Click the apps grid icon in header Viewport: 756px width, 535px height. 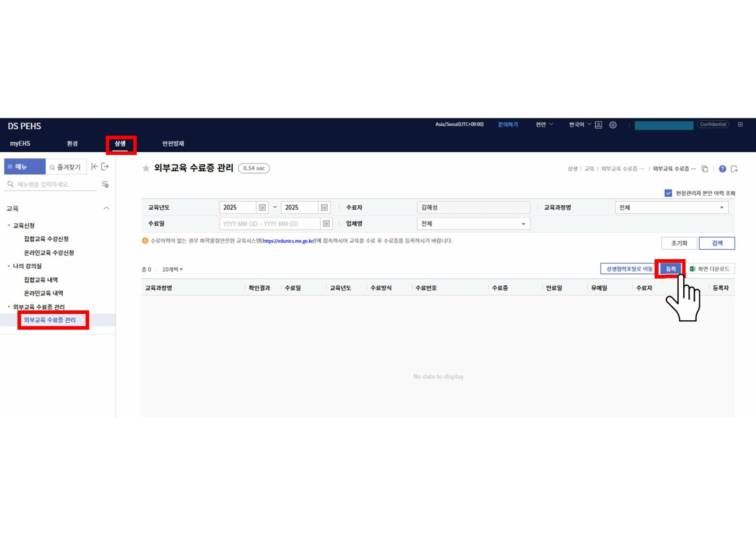pyautogui.click(x=740, y=124)
